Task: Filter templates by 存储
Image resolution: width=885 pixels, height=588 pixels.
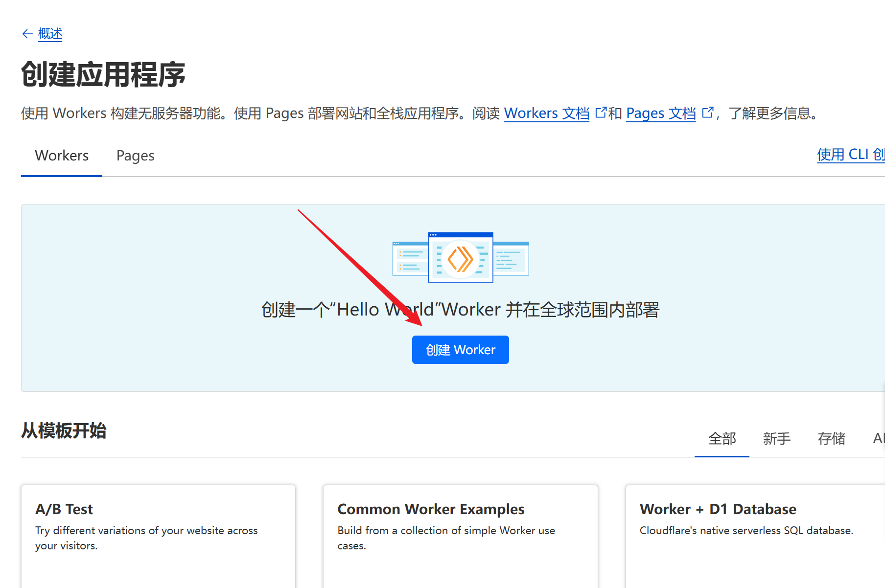Action: 831,438
